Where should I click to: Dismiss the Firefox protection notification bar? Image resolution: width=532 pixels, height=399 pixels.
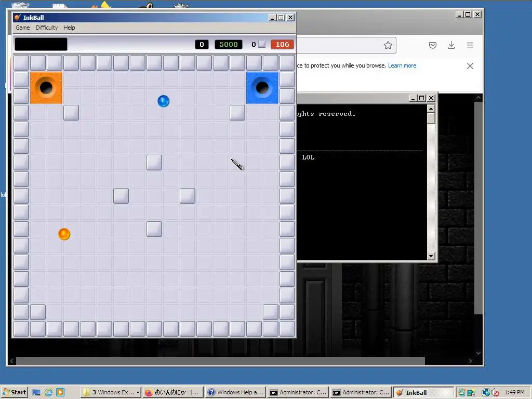coord(470,66)
